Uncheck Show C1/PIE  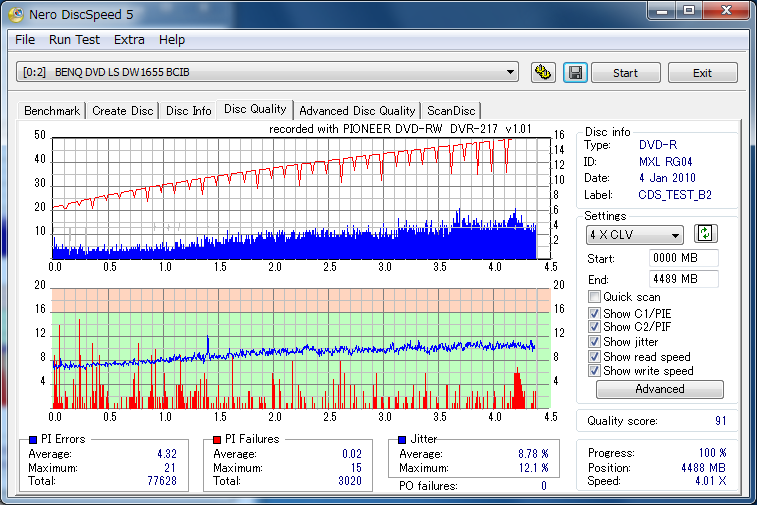(x=595, y=314)
